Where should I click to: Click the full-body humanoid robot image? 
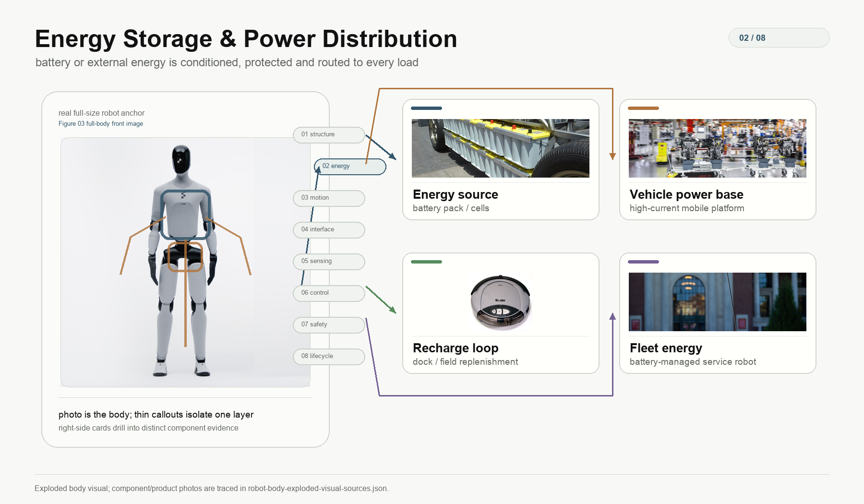coord(185,262)
